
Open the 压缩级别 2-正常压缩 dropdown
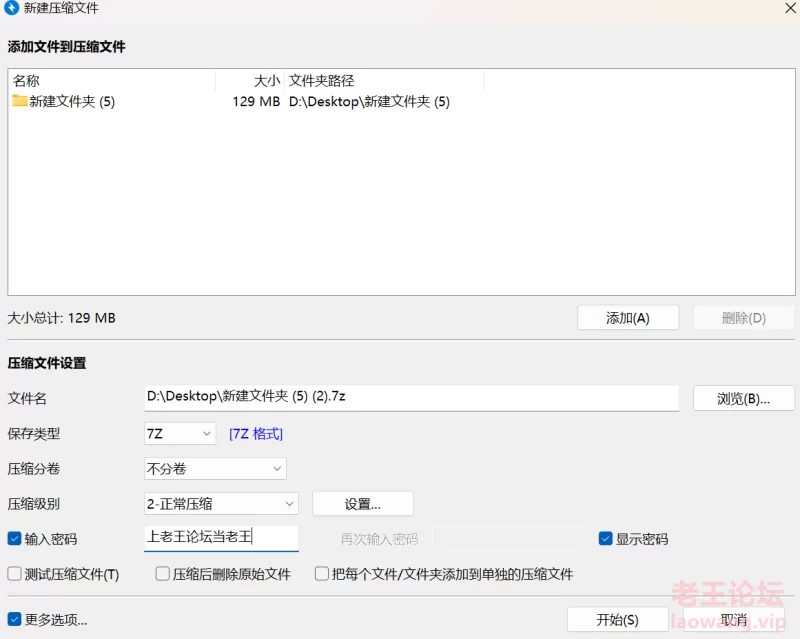tap(221, 504)
